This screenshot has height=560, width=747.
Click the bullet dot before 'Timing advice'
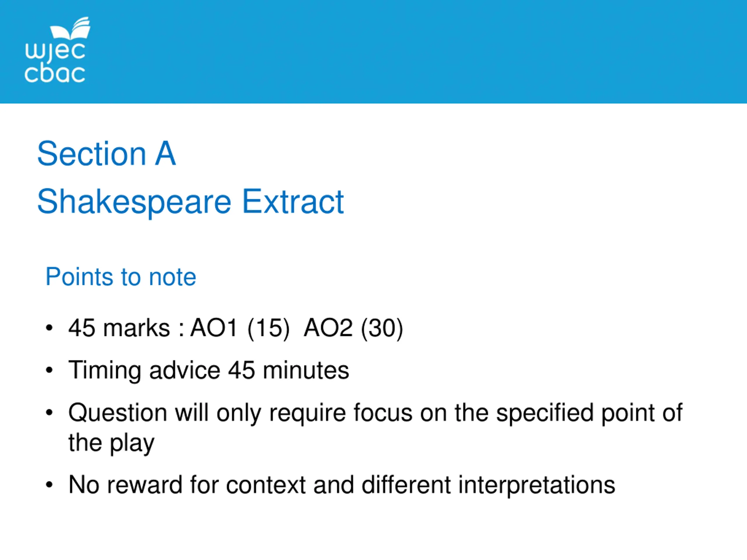(49, 370)
